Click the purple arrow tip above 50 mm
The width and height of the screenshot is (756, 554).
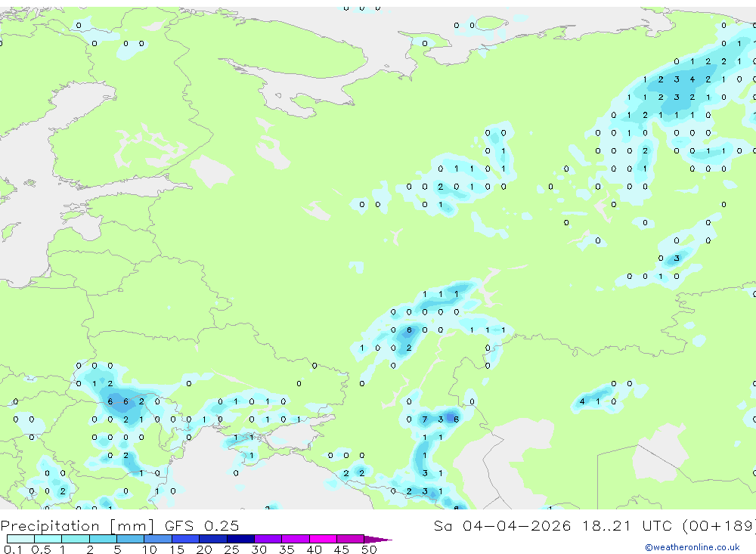pos(378,539)
